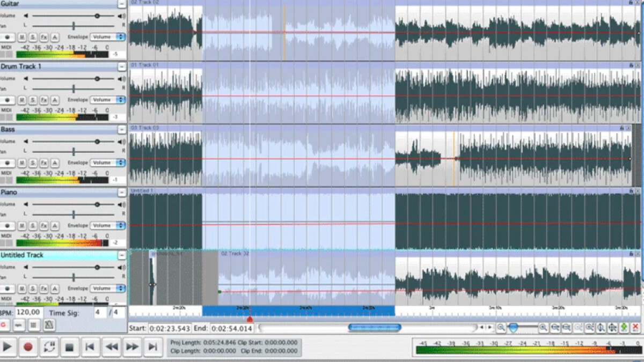The height and width of the screenshot is (362, 644).
Task: Open the Envelope dropdown on the Guitar track
Action: tap(107, 37)
